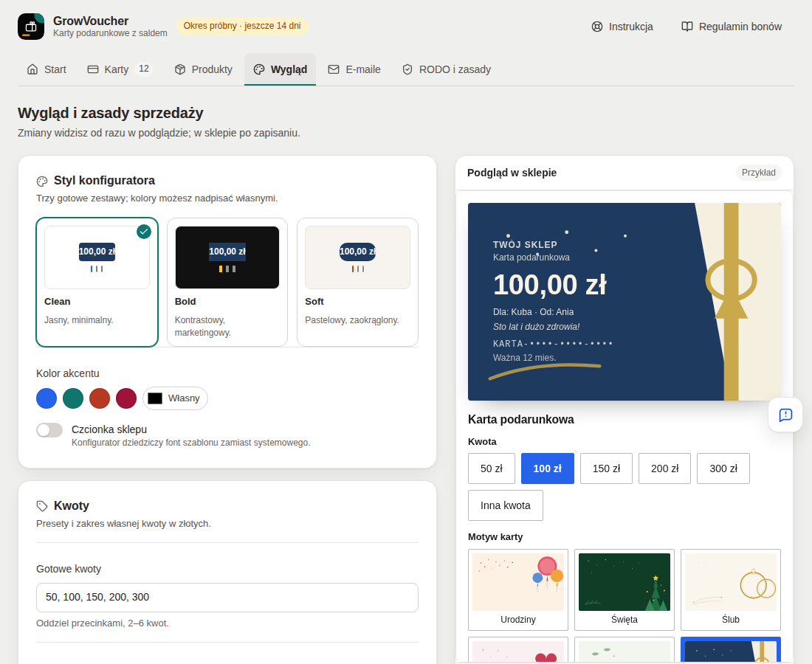The image size is (812, 664).
Task: Open Regulamin bonów link
Action: click(x=732, y=27)
